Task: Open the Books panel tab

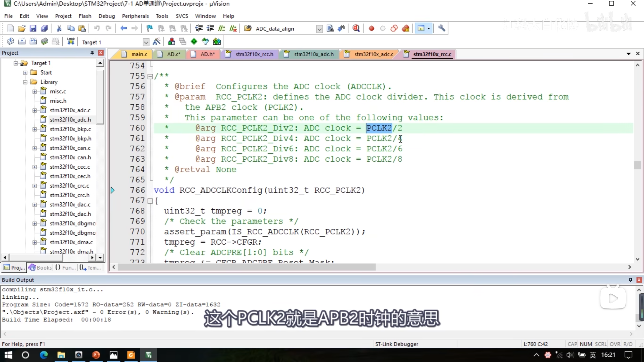Action: point(40,267)
